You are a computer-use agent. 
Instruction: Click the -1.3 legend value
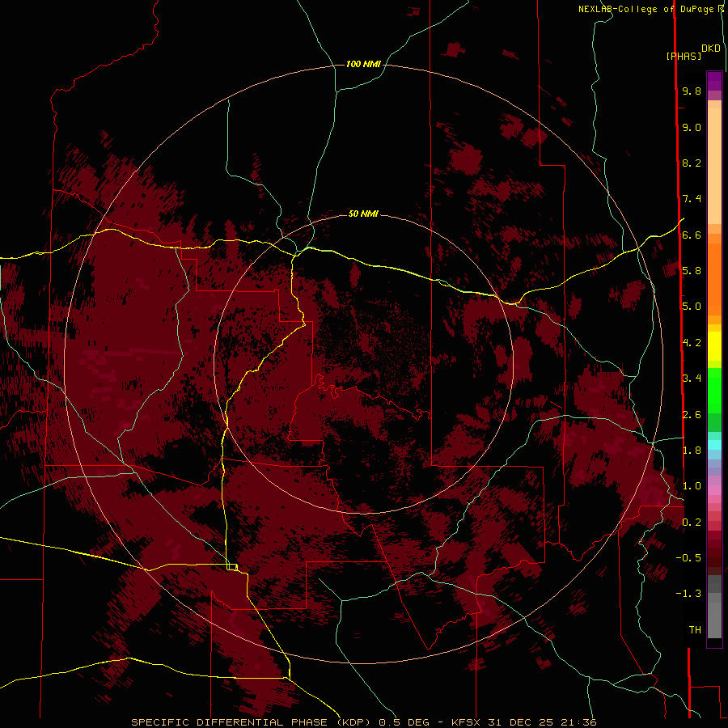click(x=688, y=594)
